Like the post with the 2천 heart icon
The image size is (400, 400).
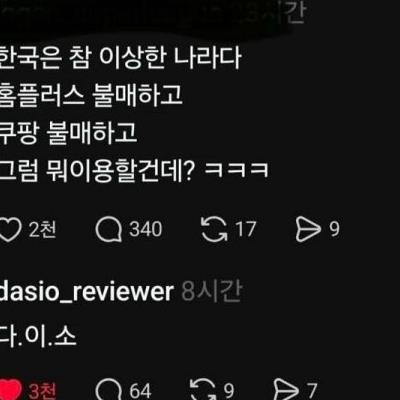10,230
